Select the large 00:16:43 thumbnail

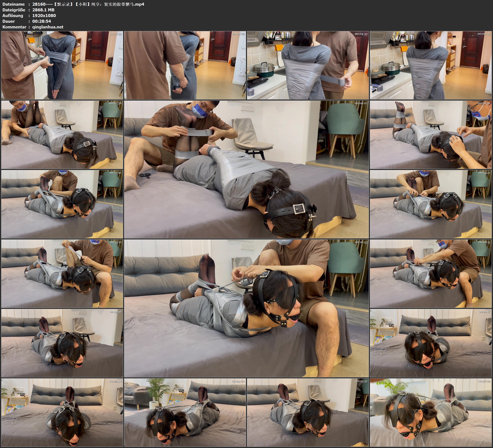(246, 308)
